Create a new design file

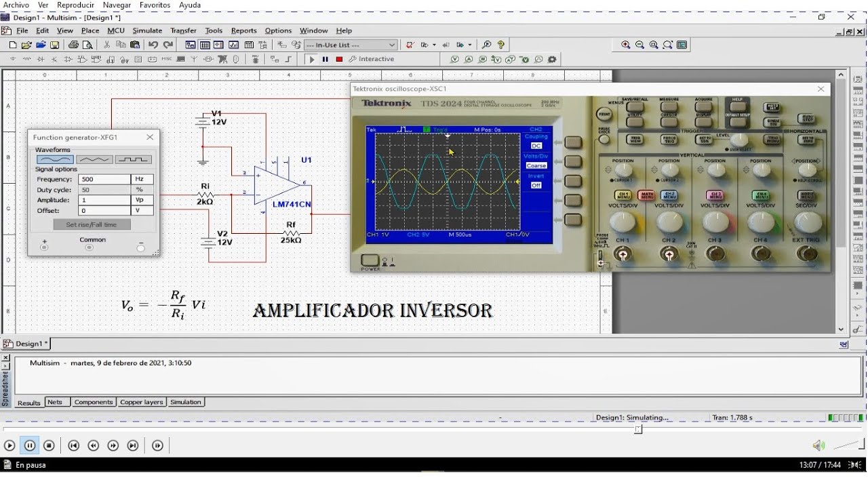coord(13,45)
